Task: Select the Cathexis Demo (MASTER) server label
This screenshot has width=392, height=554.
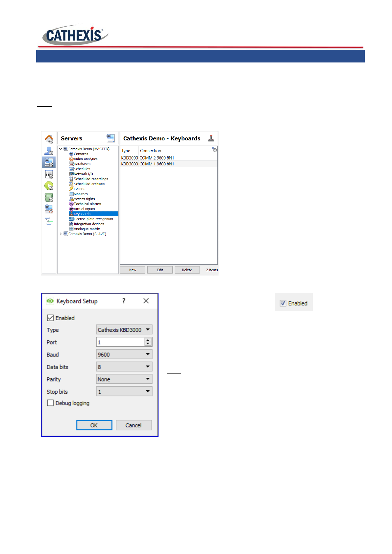Action: click(89, 149)
